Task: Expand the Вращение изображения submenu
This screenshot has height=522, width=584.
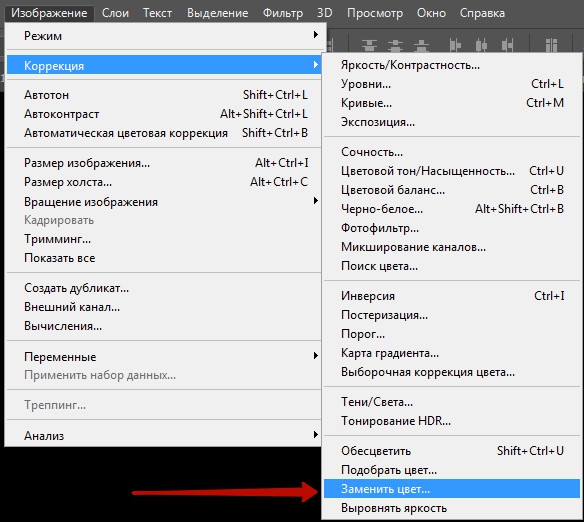Action: pos(315,201)
